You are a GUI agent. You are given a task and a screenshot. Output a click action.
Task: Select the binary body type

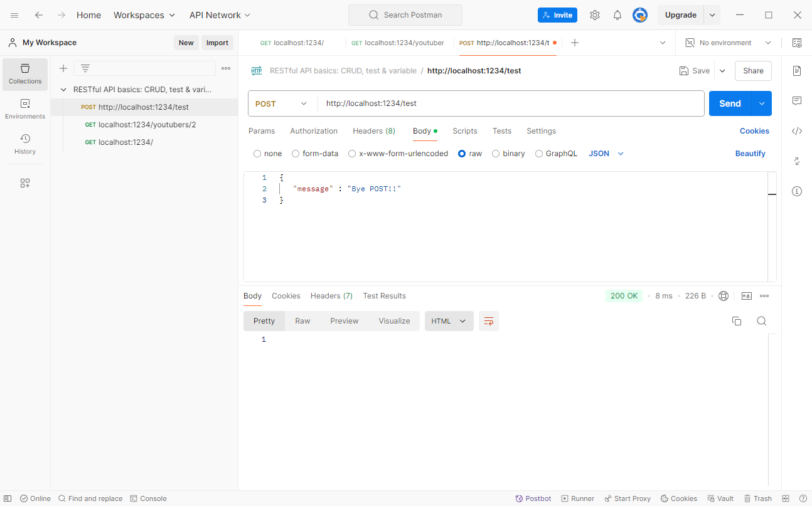pyautogui.click(x=496, y=154)
